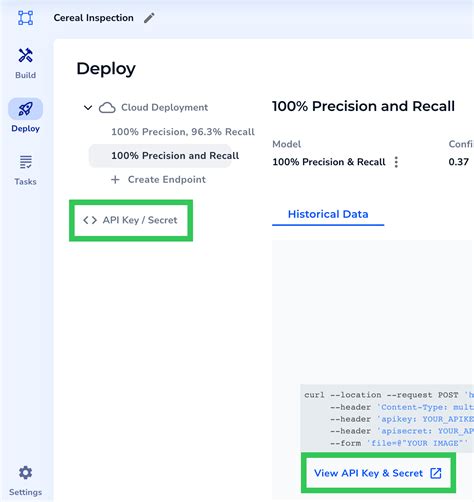Click the Settings label in sidebar
The image size is (474, 502).
point(25,492)
